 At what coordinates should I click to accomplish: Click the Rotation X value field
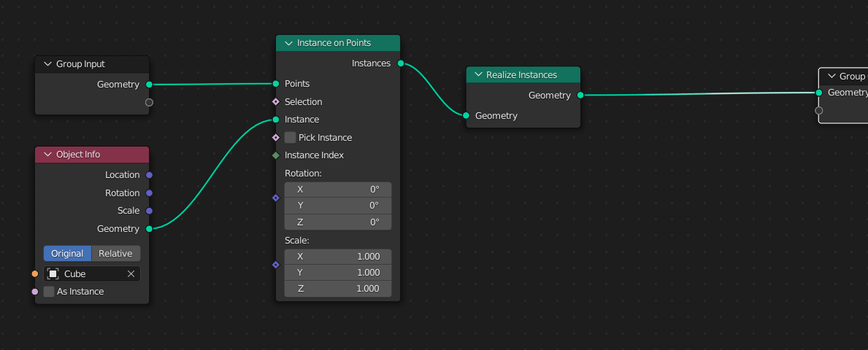[x=338, y=190]
